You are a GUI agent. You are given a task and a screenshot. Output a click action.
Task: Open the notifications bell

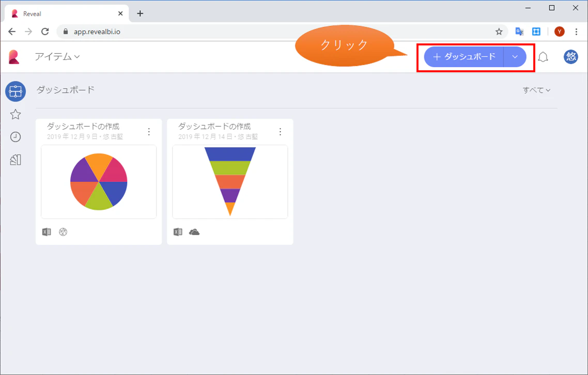543,57
